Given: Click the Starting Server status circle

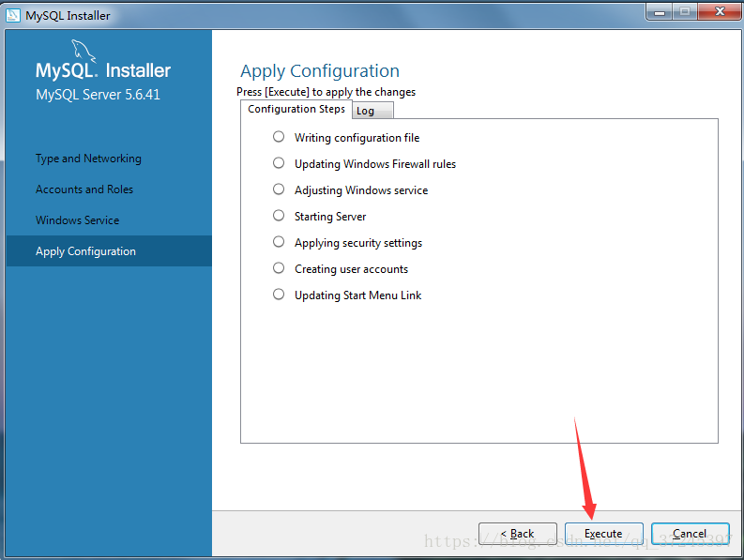Looking at the screenshot, I should (x=279, y=216).
